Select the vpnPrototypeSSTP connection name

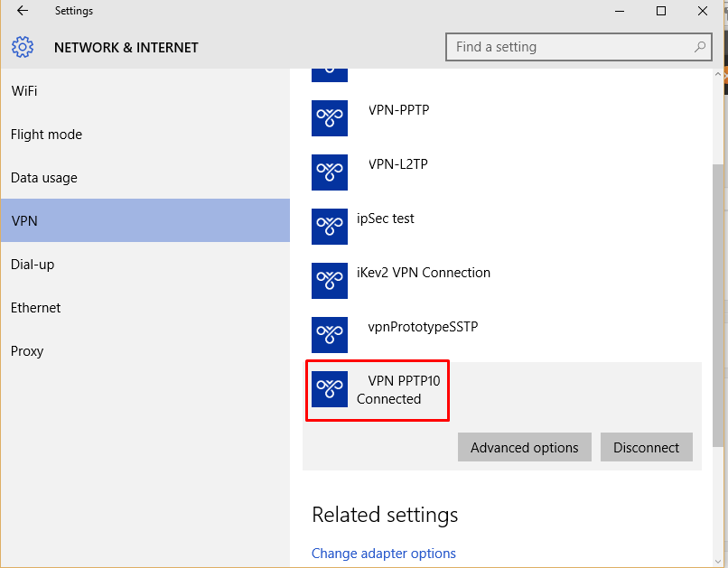click(x=423, y=327)
